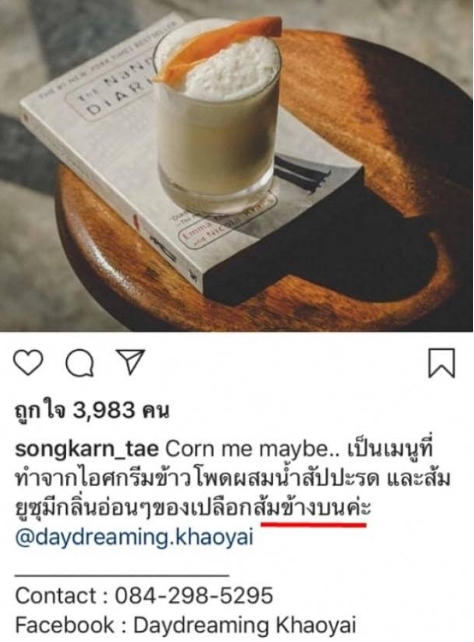The width and height of the screenshot is (474, 642).
Task: Click the caption line mentioning ไอศกรีมข้าวโพด
Action: pyautogui.click(x=232, y=479)
